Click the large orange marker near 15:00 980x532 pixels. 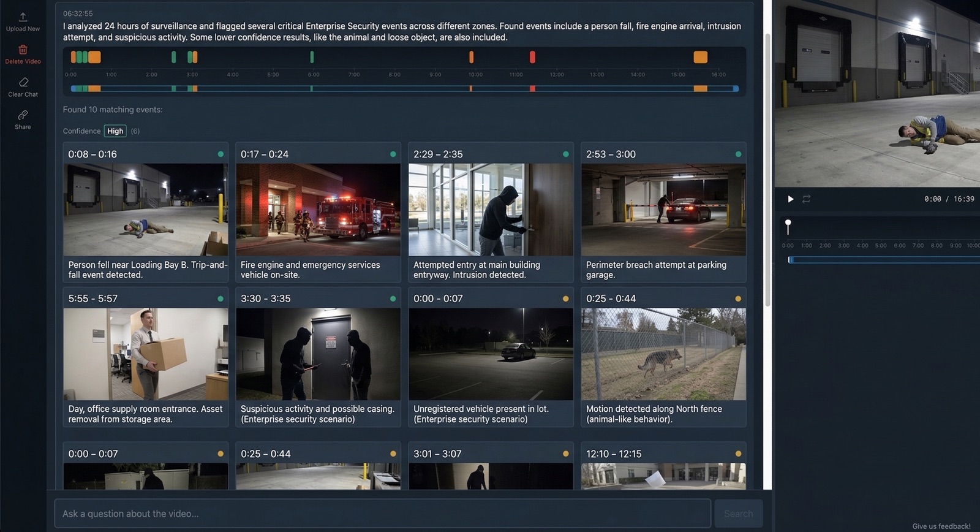[x=700, y=57]
